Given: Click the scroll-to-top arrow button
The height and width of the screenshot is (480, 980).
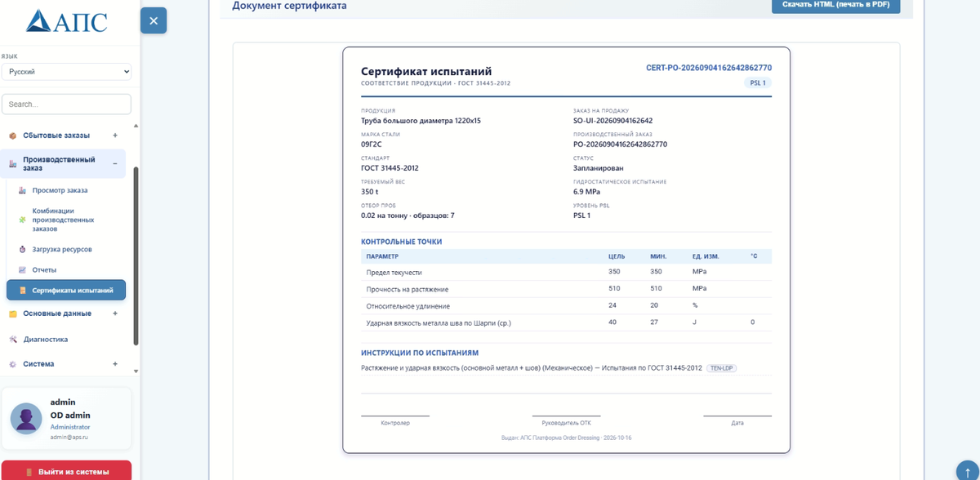Looking at the screenshot, I should pos(968,473).
